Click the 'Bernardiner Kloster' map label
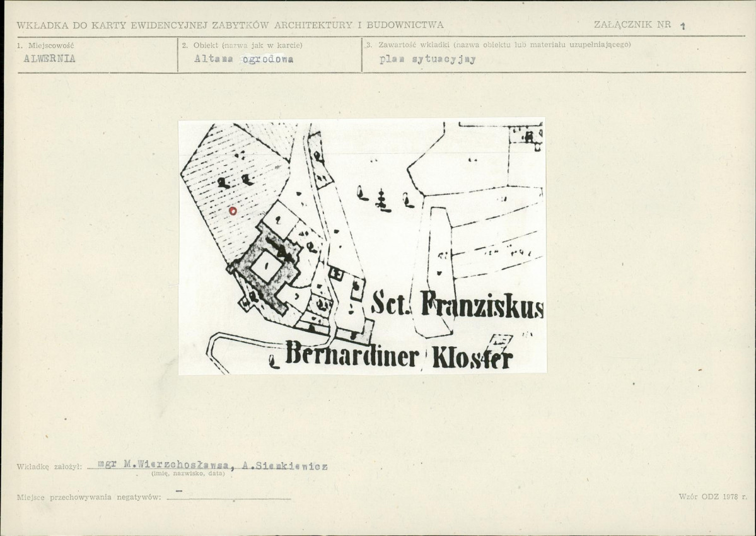This screenshot has width=756, height=536. pyautogui.click(x=398, y=355)
